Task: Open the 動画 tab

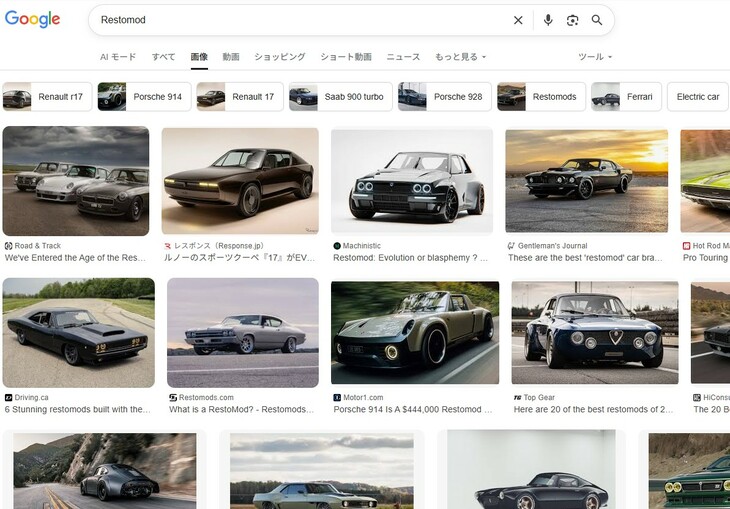Action: pos(231,57)
